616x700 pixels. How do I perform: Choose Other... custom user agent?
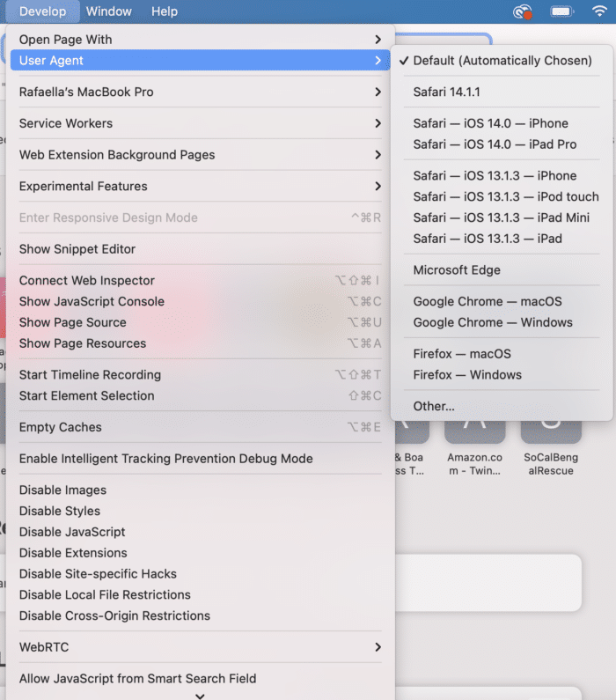click(502, 406)
